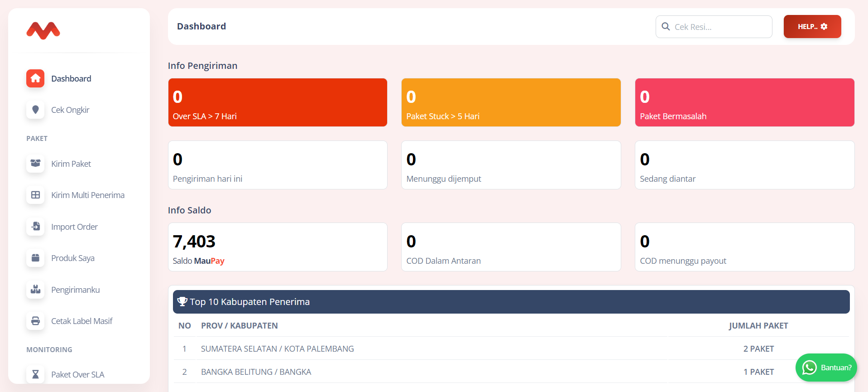
Task: Select the Paket Bermasalah card
Action: tap(744, 102)
